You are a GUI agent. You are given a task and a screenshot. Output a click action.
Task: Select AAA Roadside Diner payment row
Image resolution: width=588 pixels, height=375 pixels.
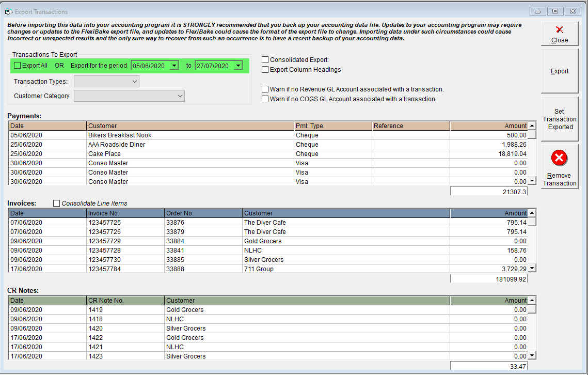click(268, 145)
